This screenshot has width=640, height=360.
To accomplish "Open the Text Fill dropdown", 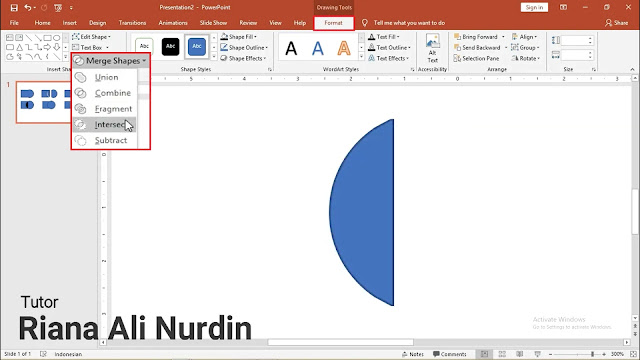I will tap(384, 37).
